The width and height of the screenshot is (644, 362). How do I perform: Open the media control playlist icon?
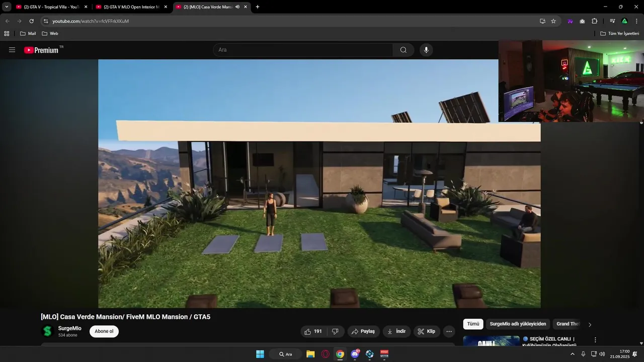pyautogui.click(x=612, y=21)
